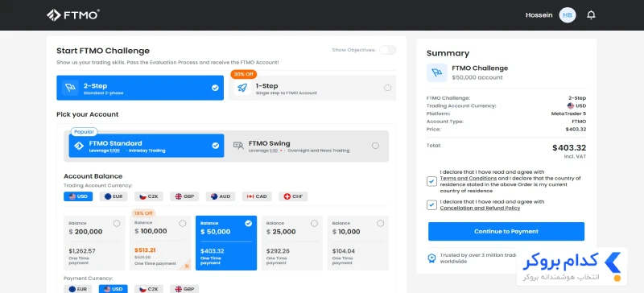The image size is (644, 293).
Task: Choose the FTMO Standard account type
Action: pos(147,146)
